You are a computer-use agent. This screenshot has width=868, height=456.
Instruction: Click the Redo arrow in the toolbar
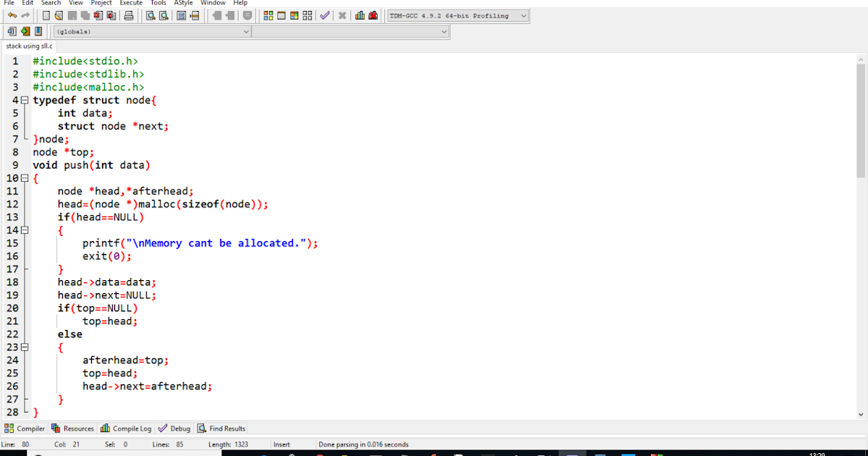(25, 15)
